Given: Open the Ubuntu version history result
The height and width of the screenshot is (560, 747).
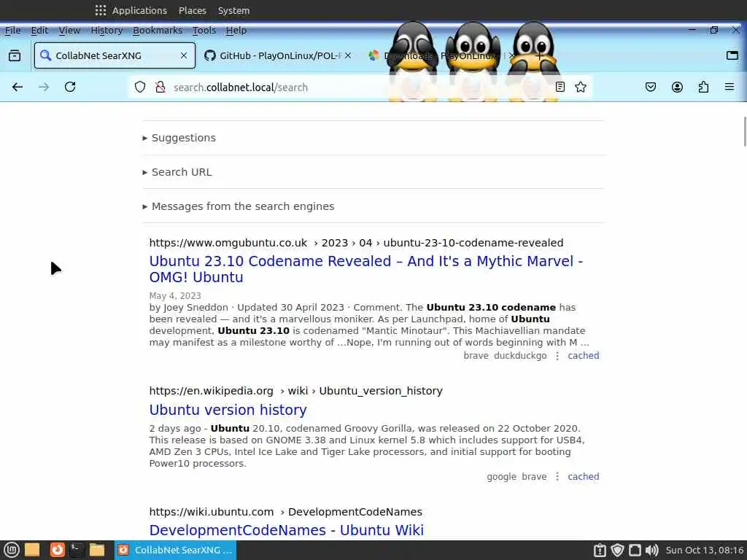Looking at the screenshot, I should coord(228,410).
